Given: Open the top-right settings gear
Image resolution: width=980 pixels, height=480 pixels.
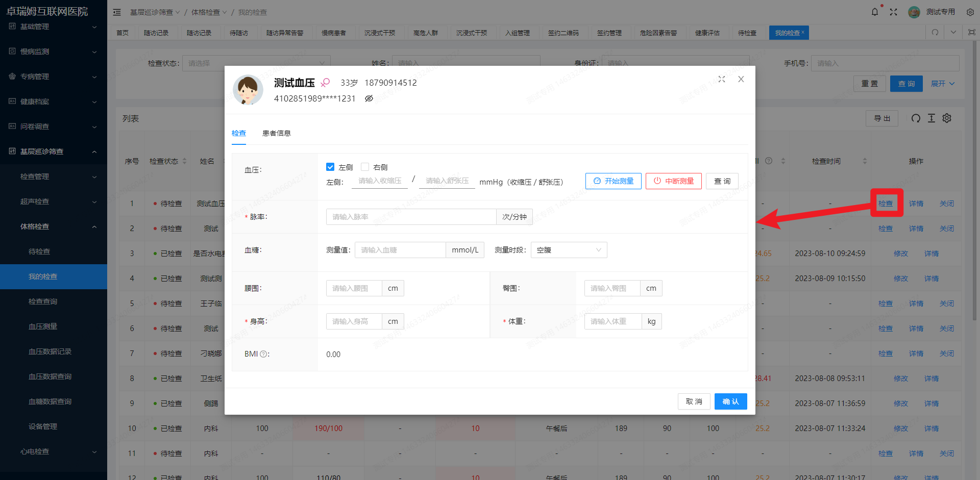Looking at the screenshot, I should pos(970,12).
